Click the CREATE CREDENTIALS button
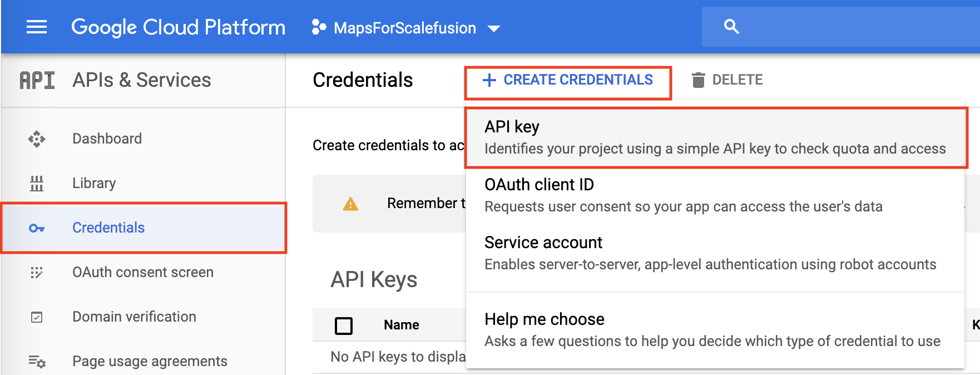The width and height of the screenshot is (980, 375). coord(568,80)
